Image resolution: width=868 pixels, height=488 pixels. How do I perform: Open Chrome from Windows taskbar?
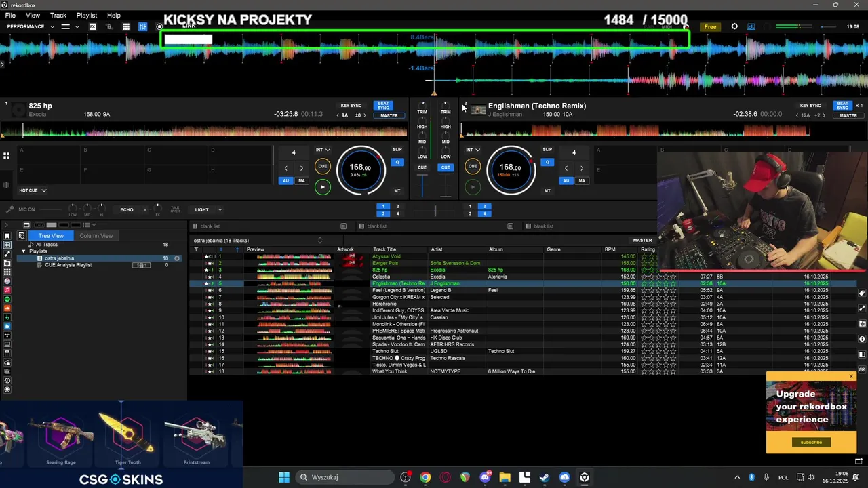click(x=425, y=477)
